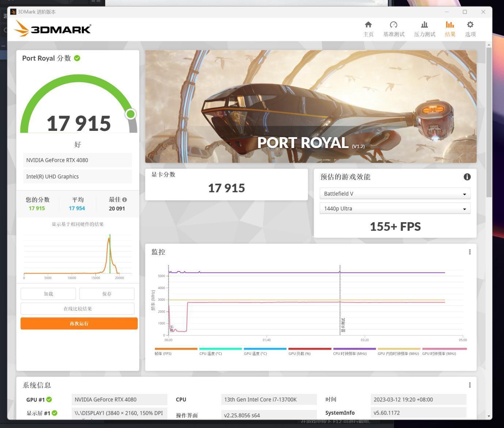The height and width of the screenshot is (428, 504).
Task: Click the date 2023-03-12 19:20 +08:00 field
Action: coord(418,399)
